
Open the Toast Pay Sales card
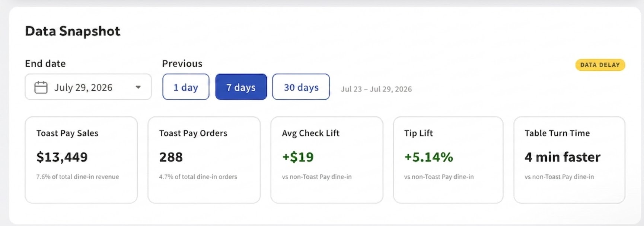click(81, 160)
